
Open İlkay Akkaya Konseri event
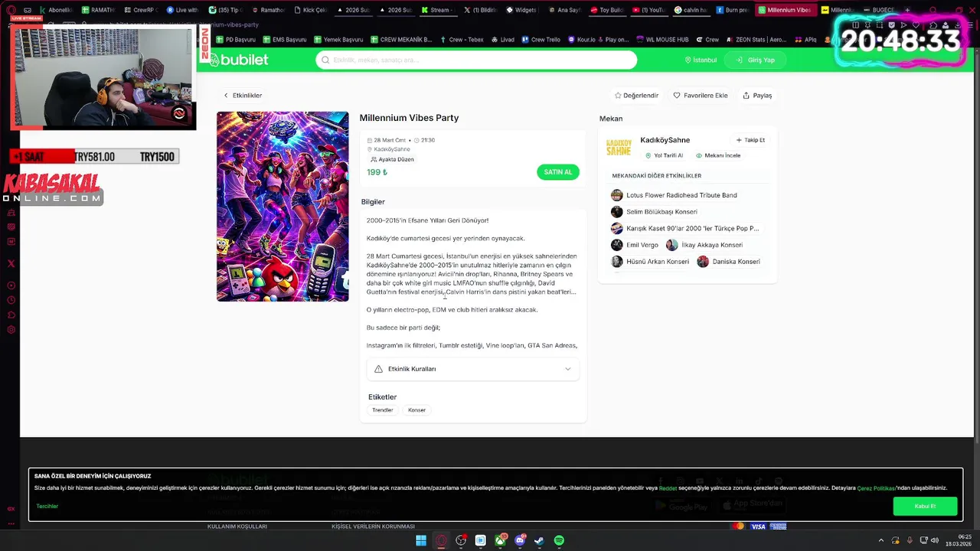point(704,245)
